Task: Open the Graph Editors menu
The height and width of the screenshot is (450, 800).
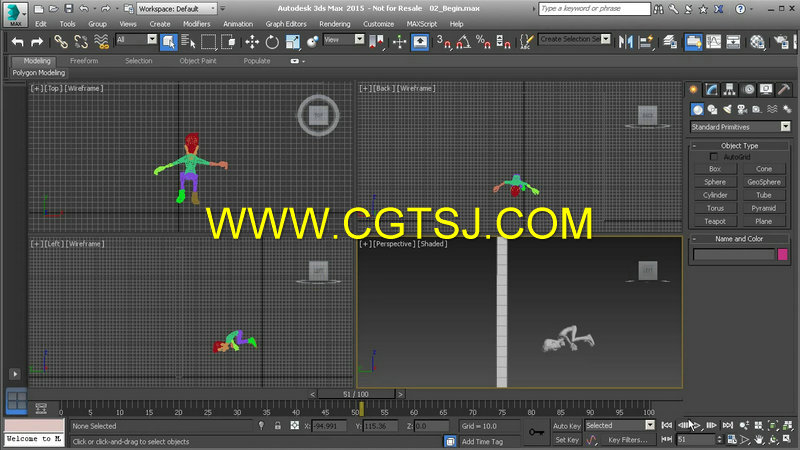Action: coord(286,24)
